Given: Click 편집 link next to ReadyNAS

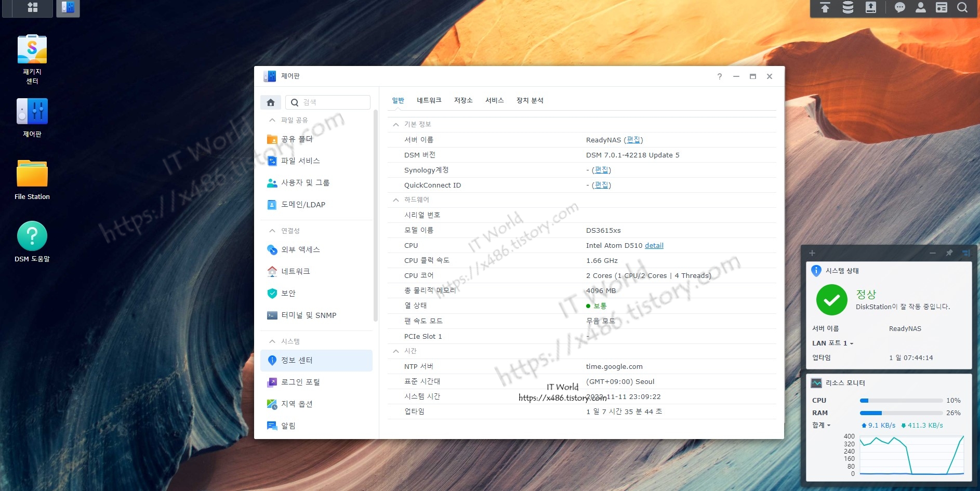Looking at the screenshot, I should click(x=633, y=140).
